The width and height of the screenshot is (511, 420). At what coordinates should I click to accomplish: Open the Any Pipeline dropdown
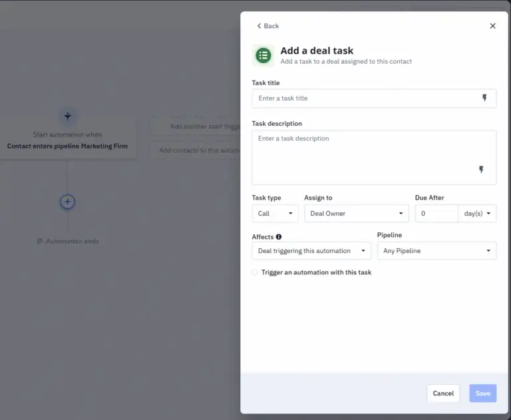[x=436, y=251]
